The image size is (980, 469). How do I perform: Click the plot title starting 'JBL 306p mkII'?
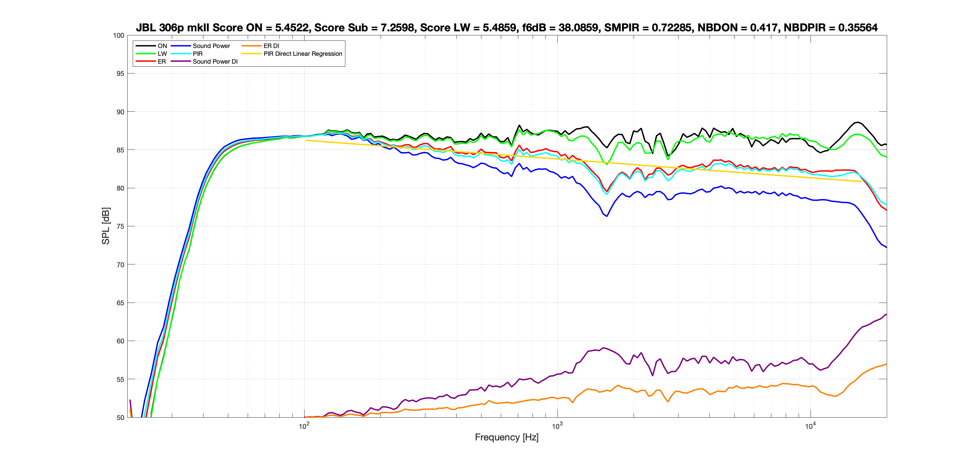click(506, 27)
